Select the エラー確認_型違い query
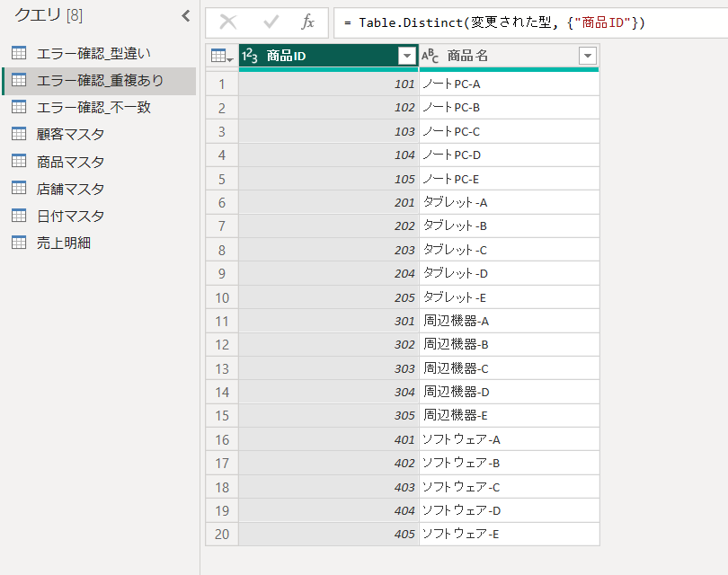This screenshot has width=728, height=575. click(100, 53)
